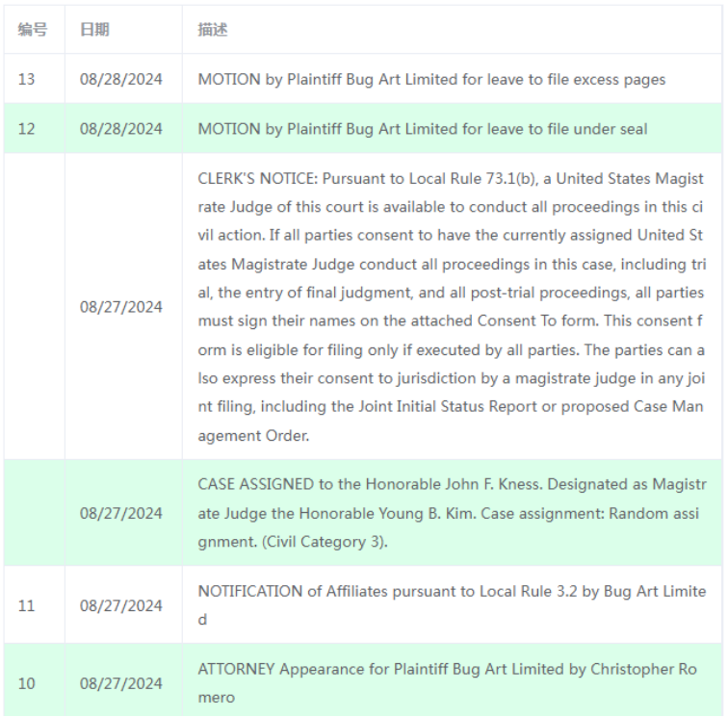Viewport: 728px width, 717px height.
Task: Select docket entry number 13
Action: coord(26,79)
